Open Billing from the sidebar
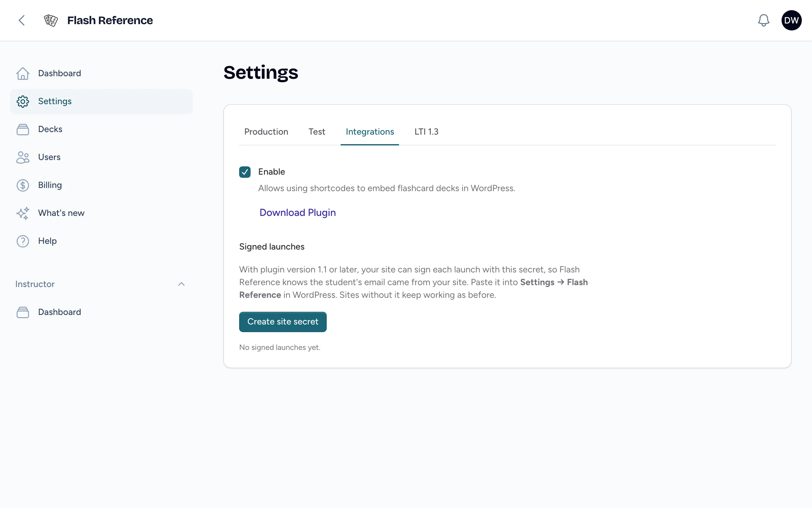The height and width of the screenshot is (508, 812). coord(101,185)
